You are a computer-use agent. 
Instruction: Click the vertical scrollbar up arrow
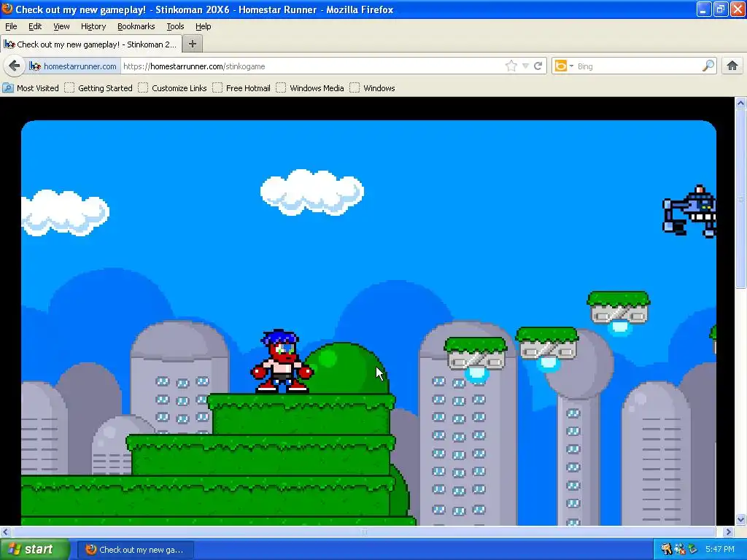point(740,103)
